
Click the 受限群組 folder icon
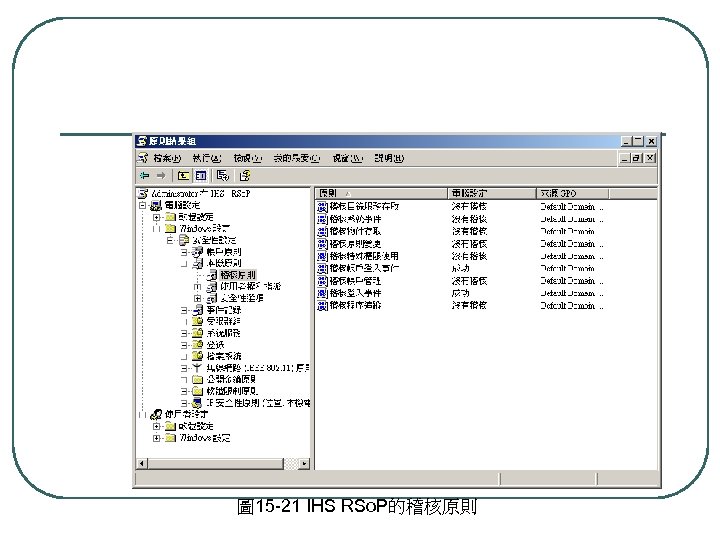[198, 321]
